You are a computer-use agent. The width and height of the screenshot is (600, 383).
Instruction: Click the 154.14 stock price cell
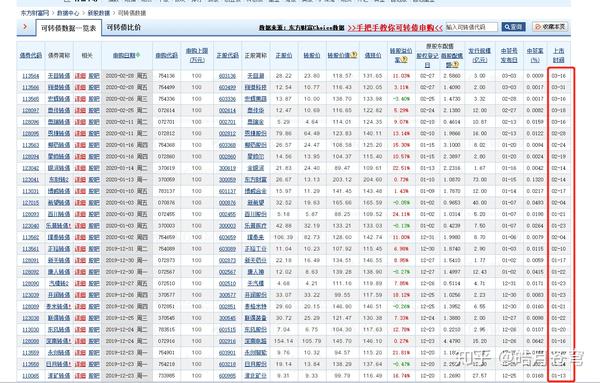coord(284,341)
